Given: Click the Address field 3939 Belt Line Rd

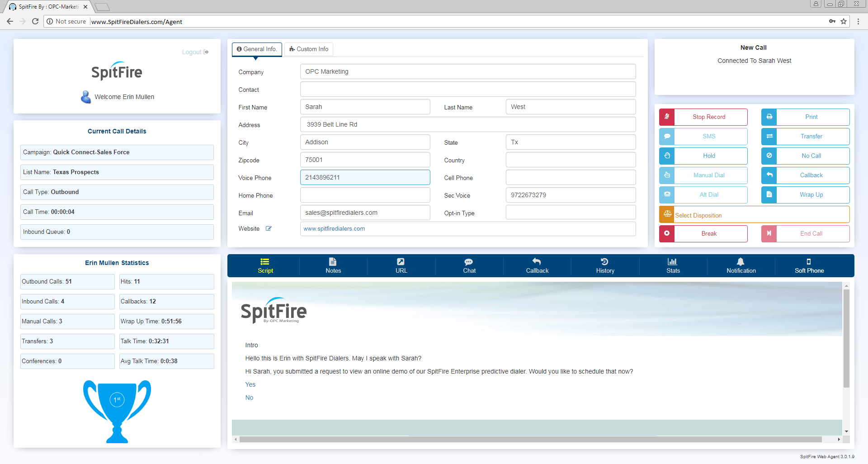Looking at the screenshot, I should click(468, 124).
